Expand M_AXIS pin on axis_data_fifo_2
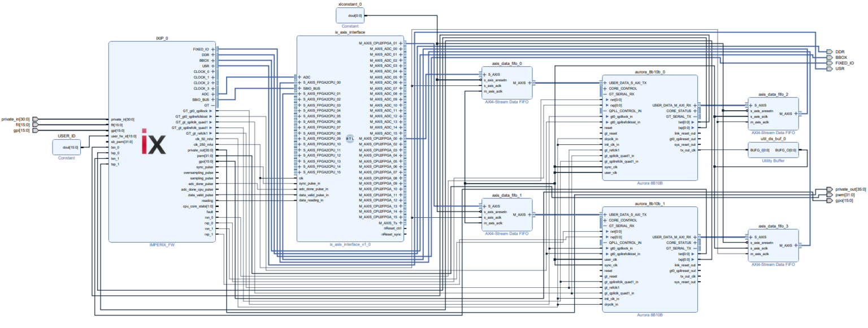Screen dimensions: 868x328 click(x=797, y=114)
